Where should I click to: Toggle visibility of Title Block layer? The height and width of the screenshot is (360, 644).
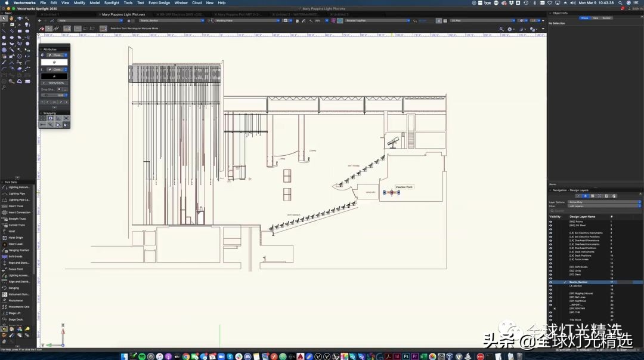(550, 320)
